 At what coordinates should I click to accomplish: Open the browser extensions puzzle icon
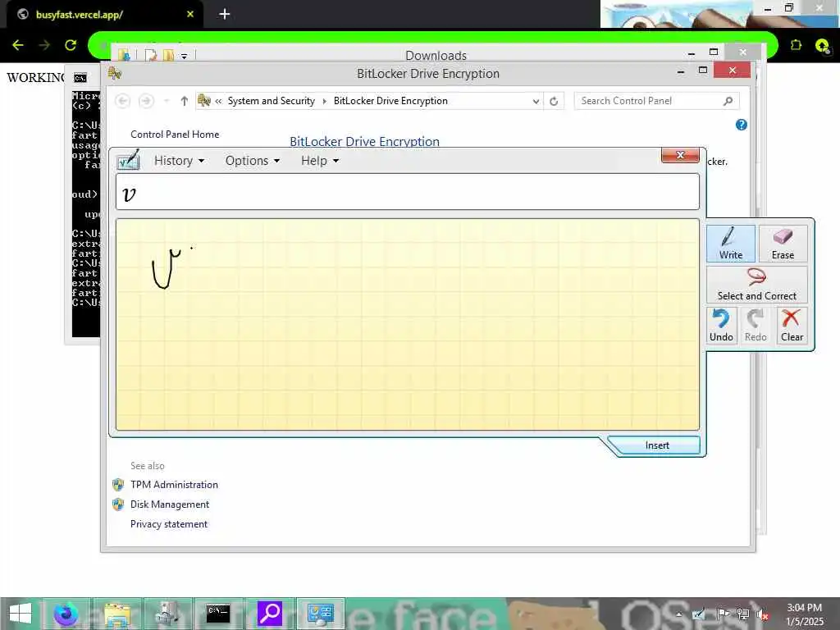796,45
